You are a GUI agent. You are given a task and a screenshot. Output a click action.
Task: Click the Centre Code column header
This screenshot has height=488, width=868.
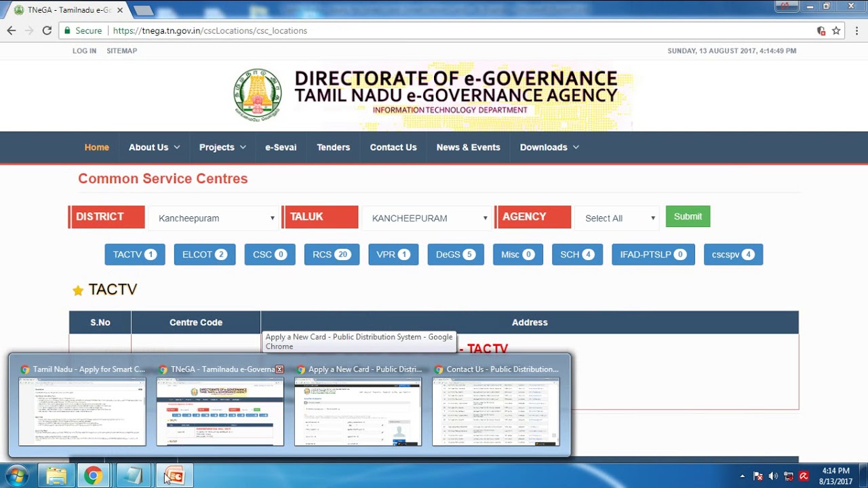coord(196,323)
